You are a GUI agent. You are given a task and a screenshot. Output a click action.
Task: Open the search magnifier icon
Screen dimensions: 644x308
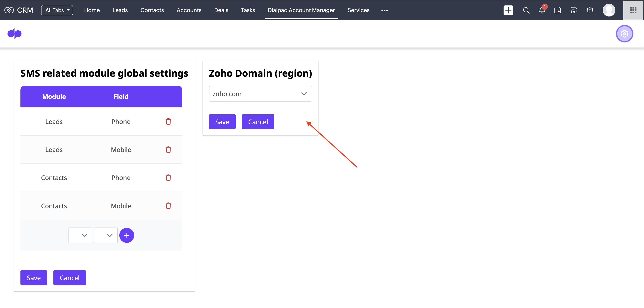[526, 10]
